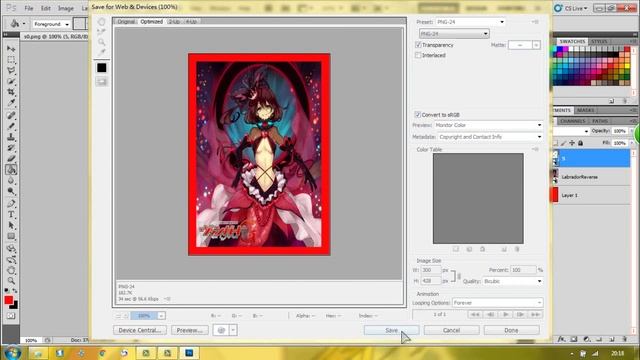Select the Slice Select tool in the dialog

[101, 32]
